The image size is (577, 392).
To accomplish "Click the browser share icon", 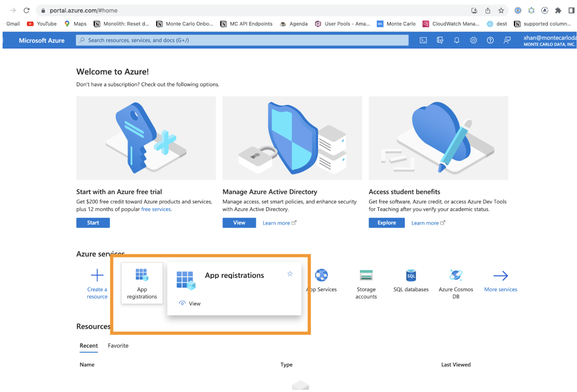I will tap(488, 10).
